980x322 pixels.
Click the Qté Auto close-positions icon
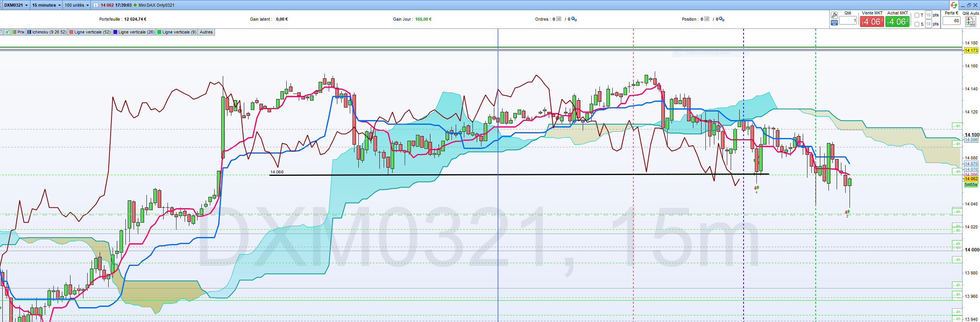(970, 21)
